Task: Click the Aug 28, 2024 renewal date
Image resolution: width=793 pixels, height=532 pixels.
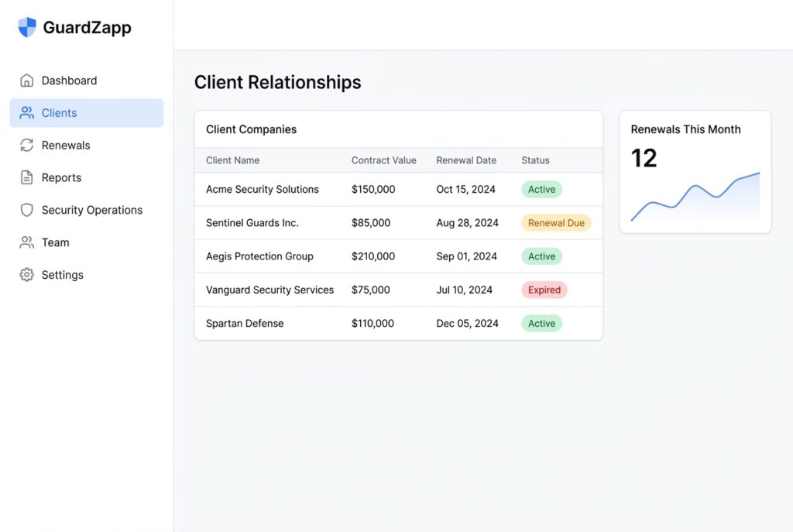Action: click(467, 222)
